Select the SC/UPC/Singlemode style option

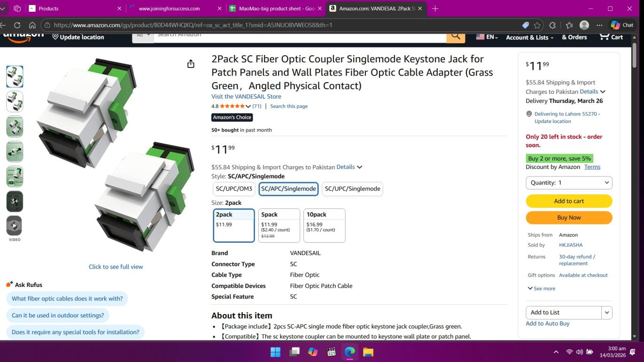pyautogui.click(x=352, y=189)
